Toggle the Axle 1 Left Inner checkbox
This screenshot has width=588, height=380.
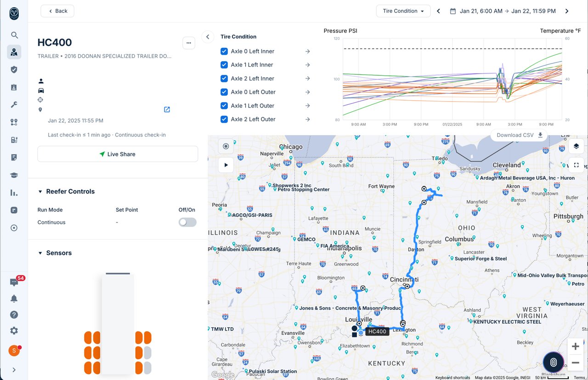click(224, 65)
